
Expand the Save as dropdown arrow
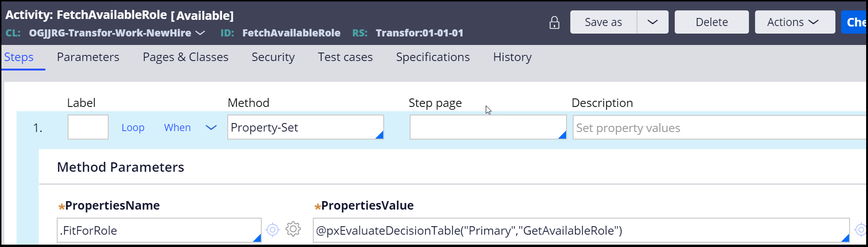[653, 22]
